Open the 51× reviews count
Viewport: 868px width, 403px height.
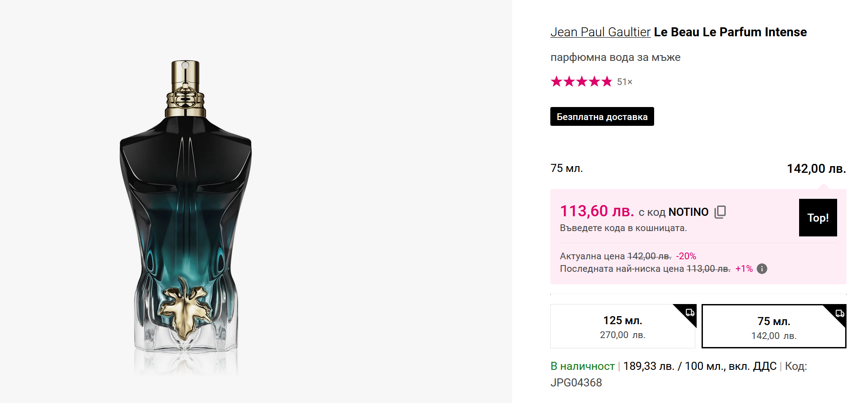click(624, 82)
